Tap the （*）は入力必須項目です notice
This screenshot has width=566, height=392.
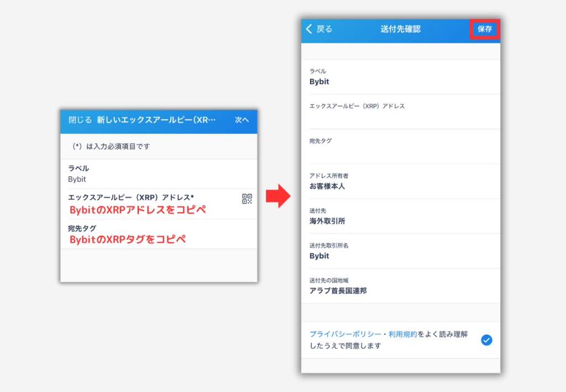pyautogui.click(x=111, y=147)
